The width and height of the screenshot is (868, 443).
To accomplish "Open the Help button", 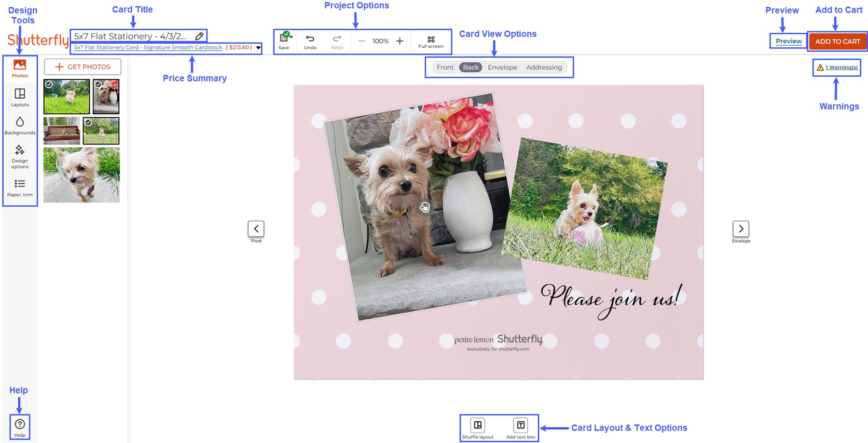I will pos(20,427).
